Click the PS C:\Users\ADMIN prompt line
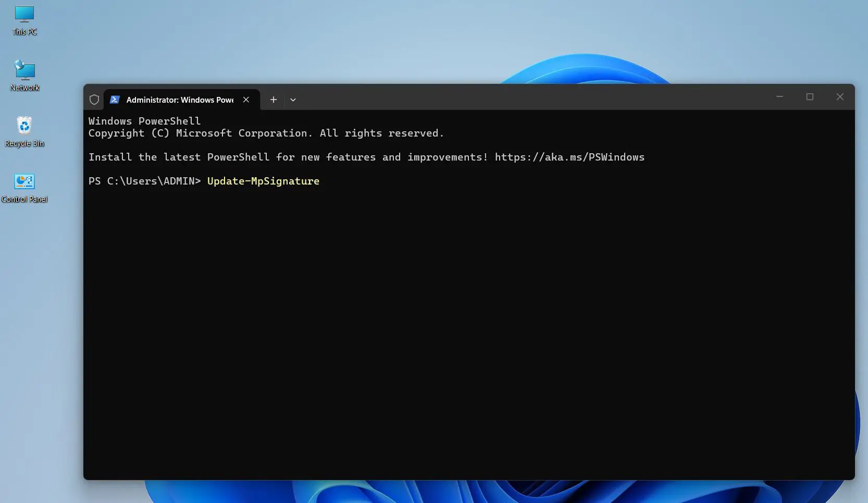The image size is (868, 503). [x=144, y=181]
